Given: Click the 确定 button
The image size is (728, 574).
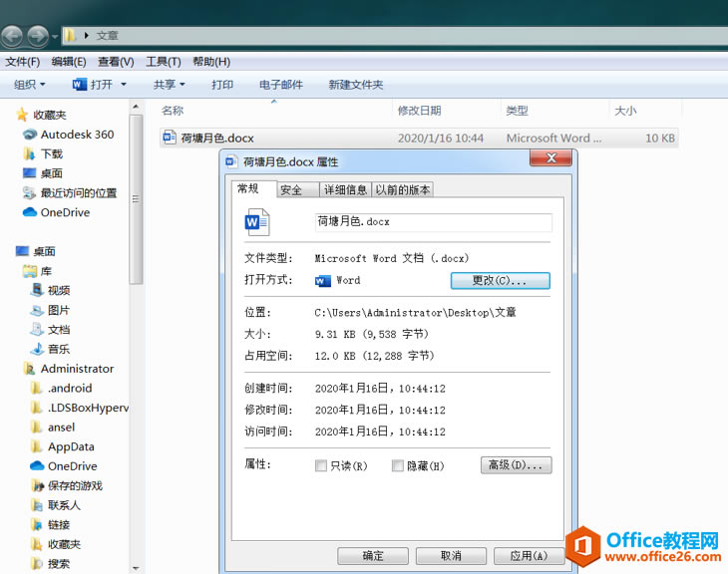Looking at the screenshot, I should coord(373,555).
